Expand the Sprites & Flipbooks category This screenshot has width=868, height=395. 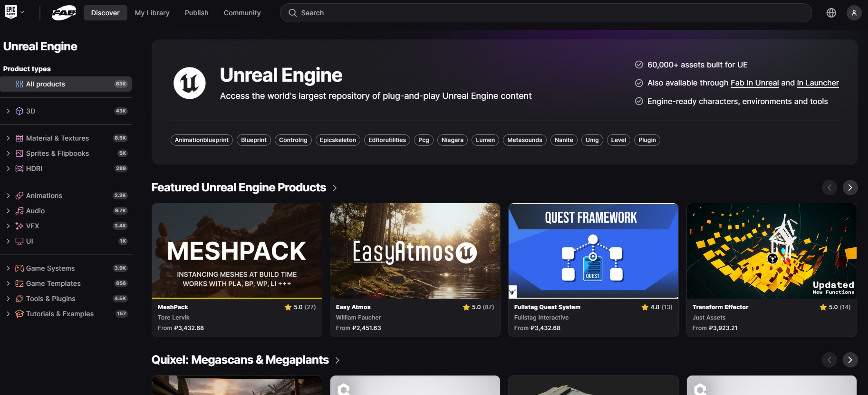[x=8, y=153]
